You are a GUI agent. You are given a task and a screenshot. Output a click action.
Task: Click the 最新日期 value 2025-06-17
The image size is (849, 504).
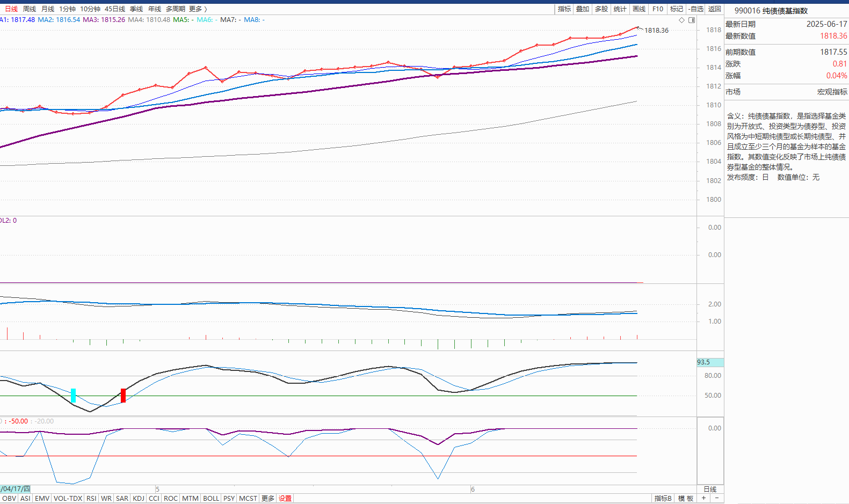click(x=827, y=24)
